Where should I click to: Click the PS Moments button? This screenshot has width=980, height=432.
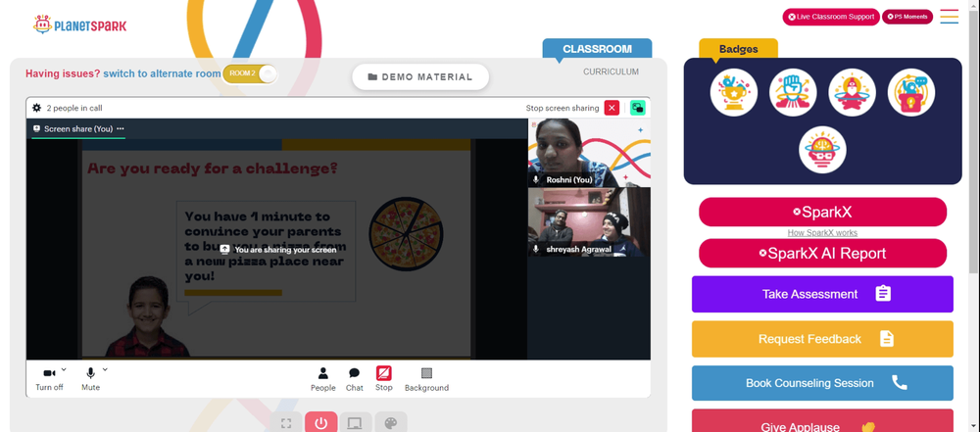point(907,17)
